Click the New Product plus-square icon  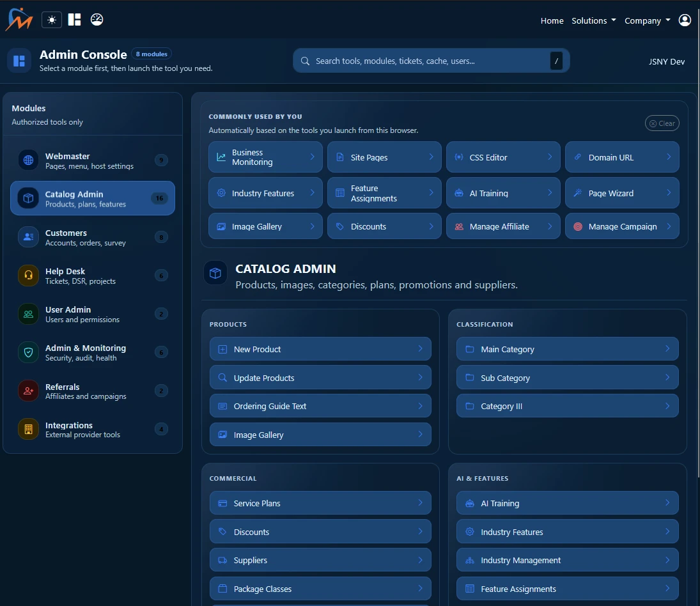click(222, 349)
